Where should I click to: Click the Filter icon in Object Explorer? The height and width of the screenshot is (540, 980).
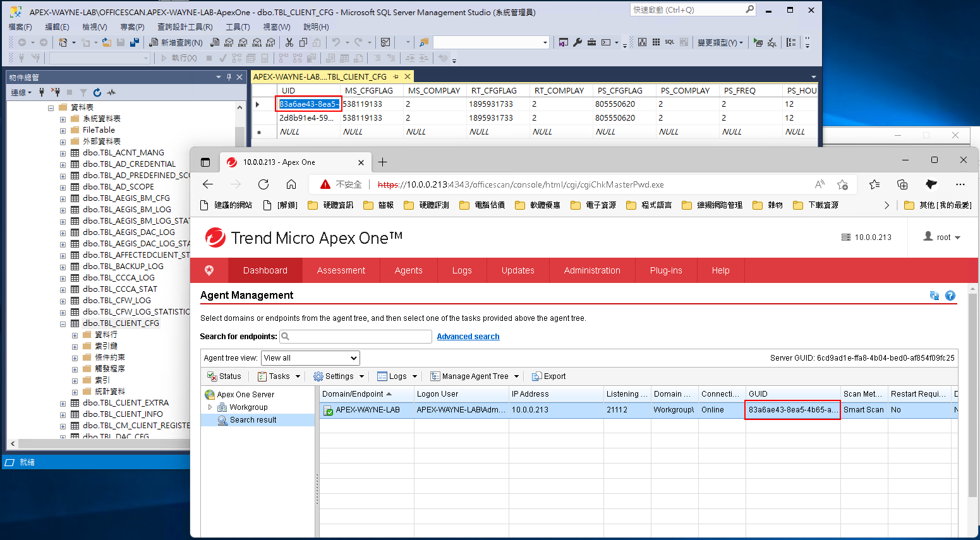[x=83, y=92]
